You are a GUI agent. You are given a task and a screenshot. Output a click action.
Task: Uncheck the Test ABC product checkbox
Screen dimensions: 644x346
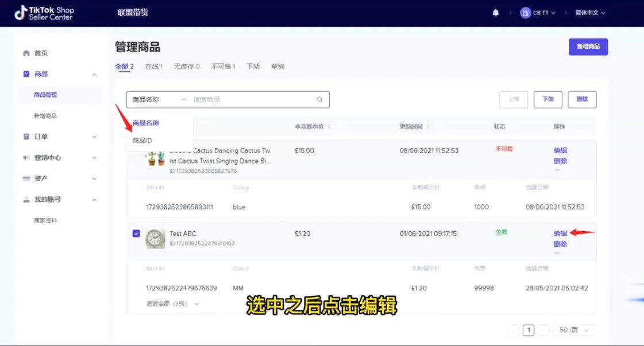(136, 234)
